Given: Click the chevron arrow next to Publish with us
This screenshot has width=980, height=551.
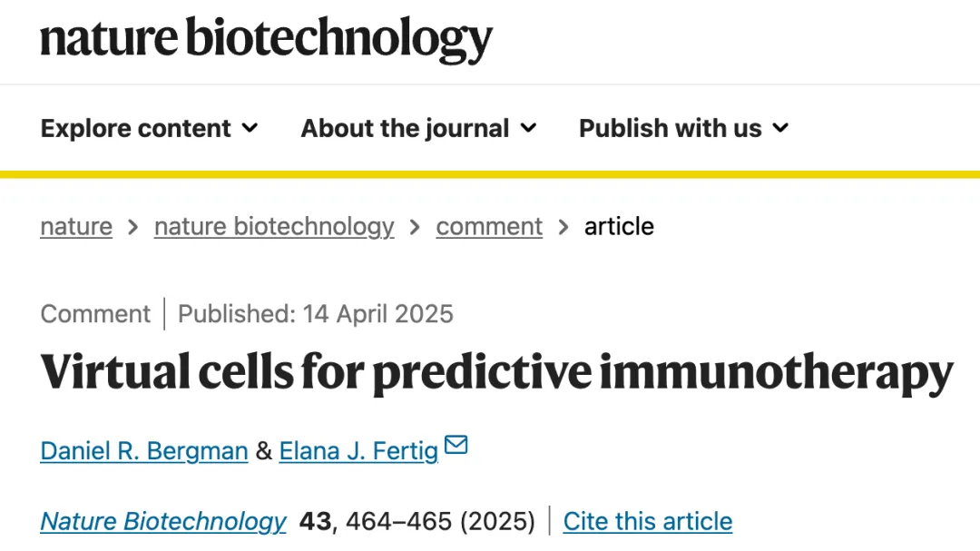Looking at the screenshot, I should coord(780,128).
